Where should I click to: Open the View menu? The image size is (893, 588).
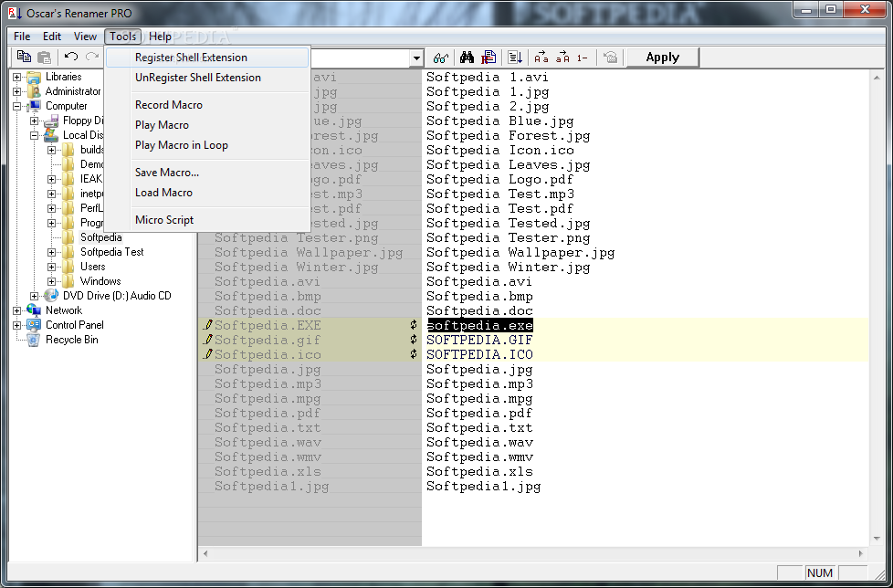85,37
